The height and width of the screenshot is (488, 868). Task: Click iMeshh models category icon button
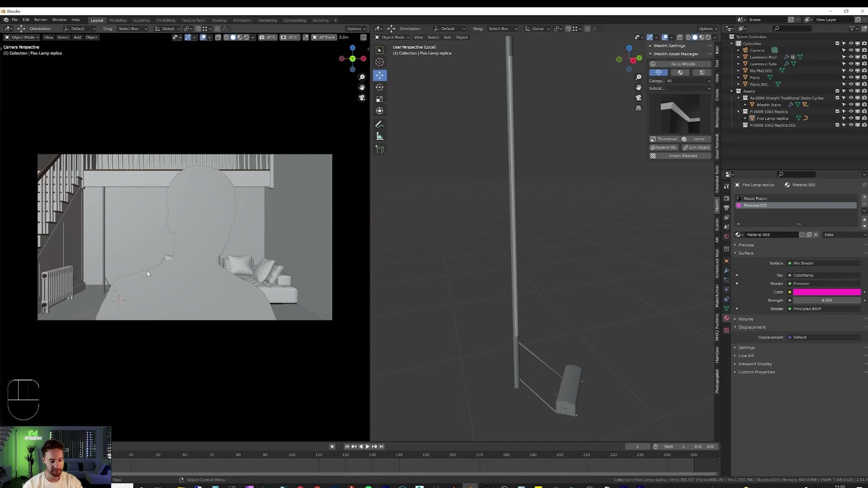tap(658, 72)
